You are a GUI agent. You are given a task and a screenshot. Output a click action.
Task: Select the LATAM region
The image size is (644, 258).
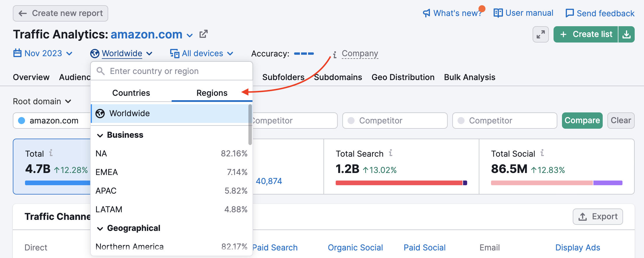click(172, 209)
